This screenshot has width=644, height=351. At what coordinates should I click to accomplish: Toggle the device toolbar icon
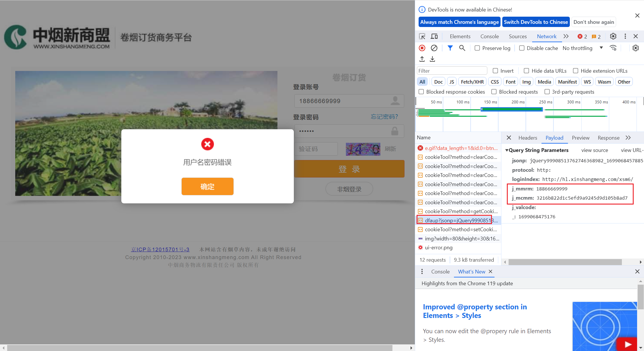434,36
